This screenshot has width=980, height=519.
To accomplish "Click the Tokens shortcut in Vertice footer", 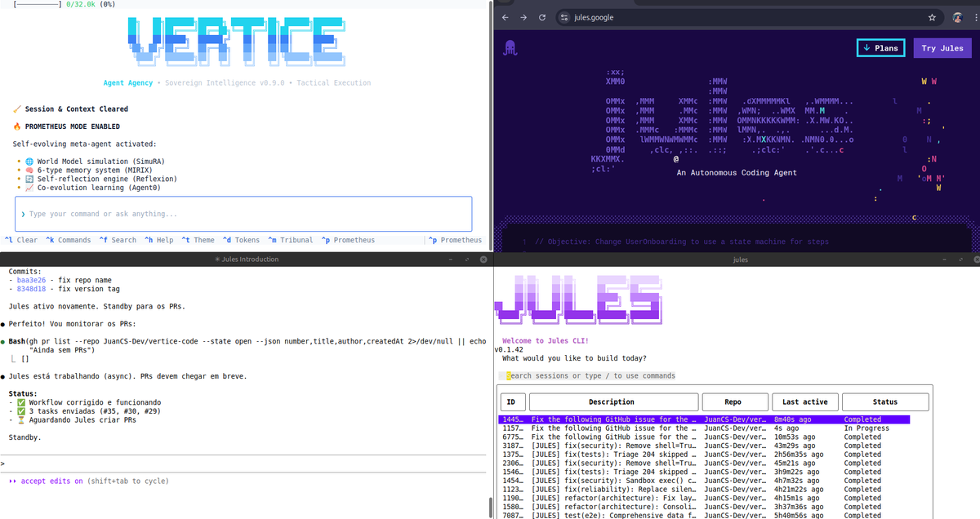I will pyautogui.click(x=241, y=240).
